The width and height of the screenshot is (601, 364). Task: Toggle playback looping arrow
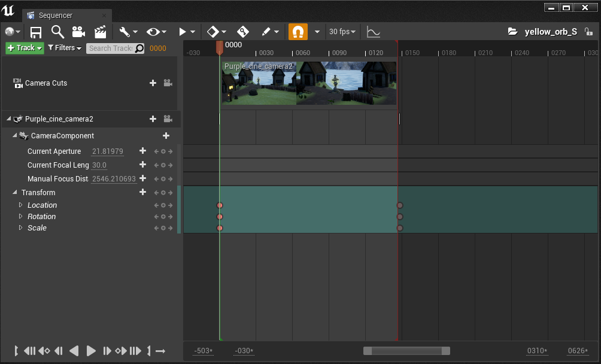[x=160, y=351]
